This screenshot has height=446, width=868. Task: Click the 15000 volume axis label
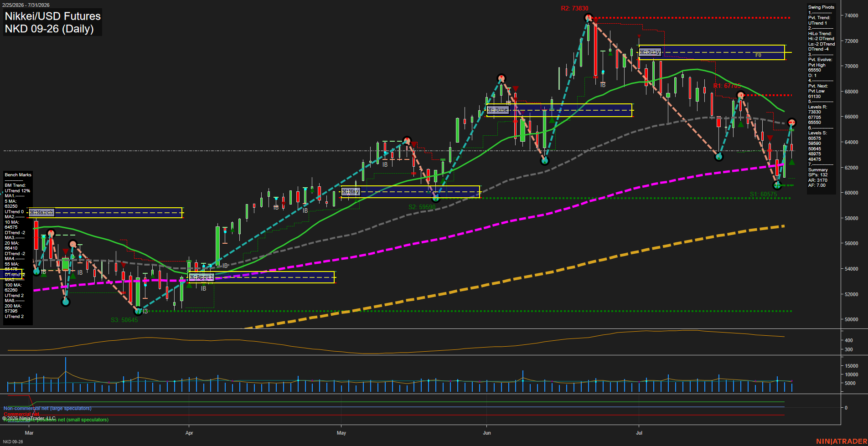[x=852, y=366]
